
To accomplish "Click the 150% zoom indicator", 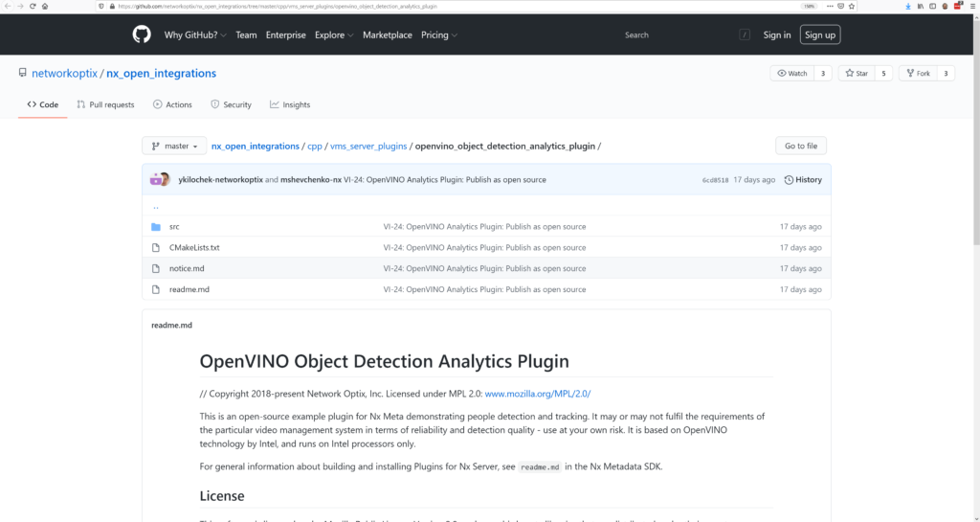I will click(x=810, y=7).
